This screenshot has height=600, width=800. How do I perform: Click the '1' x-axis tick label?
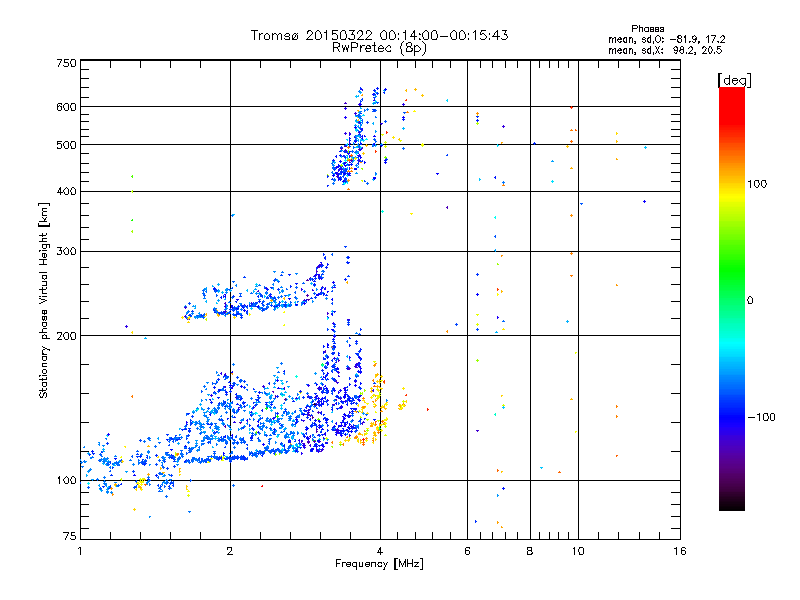80,551
